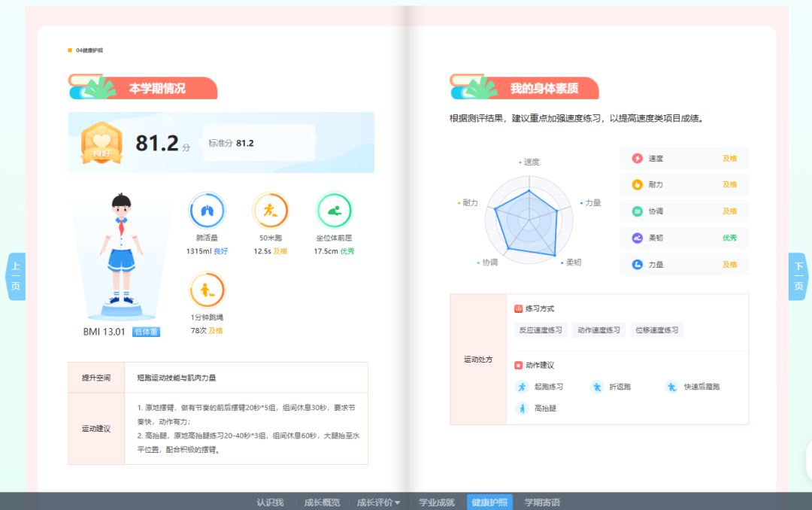Click the 折返跑 shuttle run icon

595,386
